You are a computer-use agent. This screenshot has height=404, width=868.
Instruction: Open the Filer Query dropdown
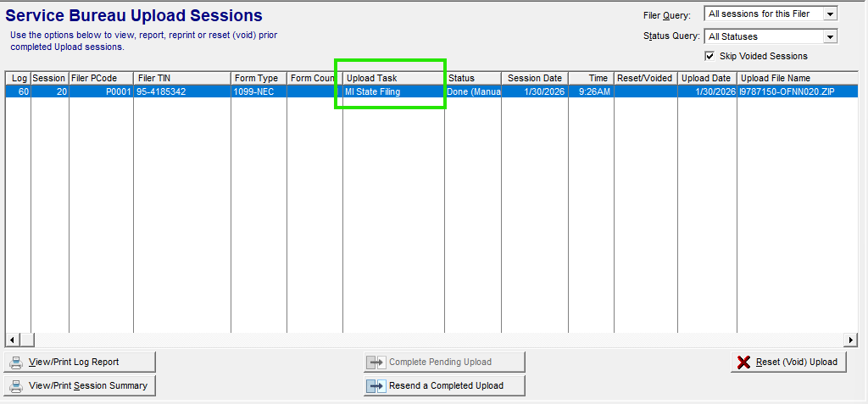(x=830, y=14)
